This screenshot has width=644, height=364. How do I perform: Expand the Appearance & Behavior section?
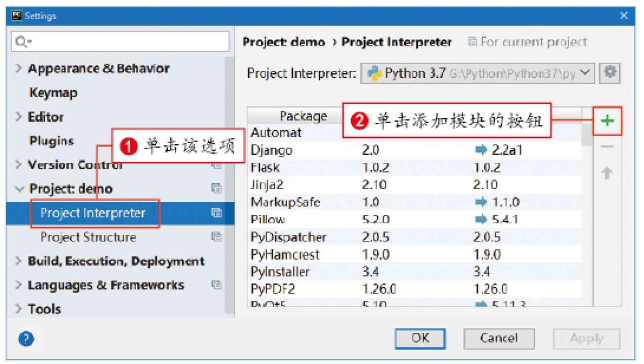(19, 69)
